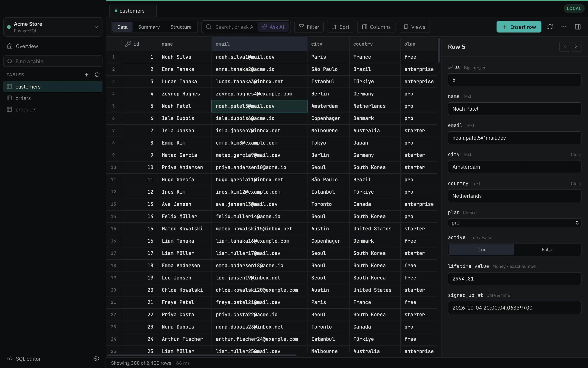Go to next row in detail panel
Screen dimensions: 588x368
[x=576, y=46]
